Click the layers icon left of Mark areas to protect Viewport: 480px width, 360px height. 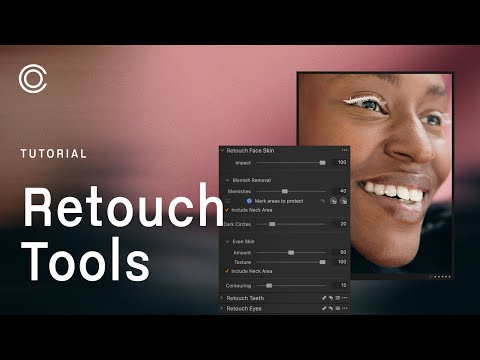click(x=228, y=201)
